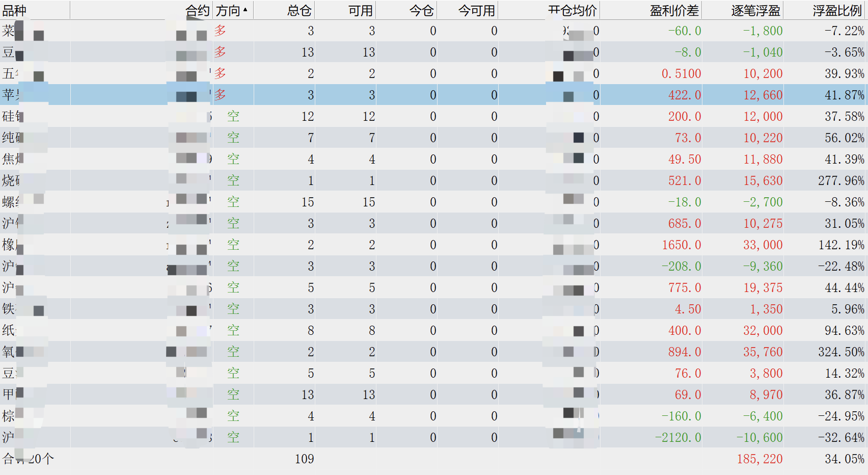Sort by the 品种 column header
This screenshot has width=868, height=475.
[x=14, y=10]
